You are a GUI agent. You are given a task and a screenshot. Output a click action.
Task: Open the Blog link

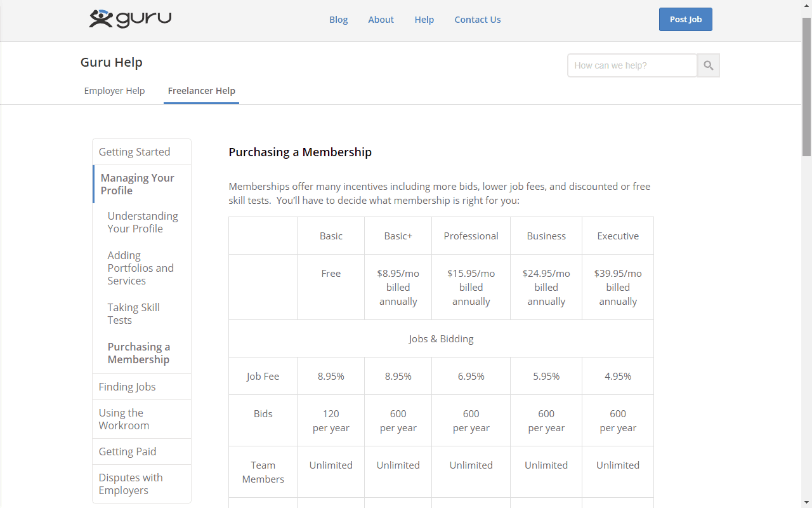coord(339,20)
